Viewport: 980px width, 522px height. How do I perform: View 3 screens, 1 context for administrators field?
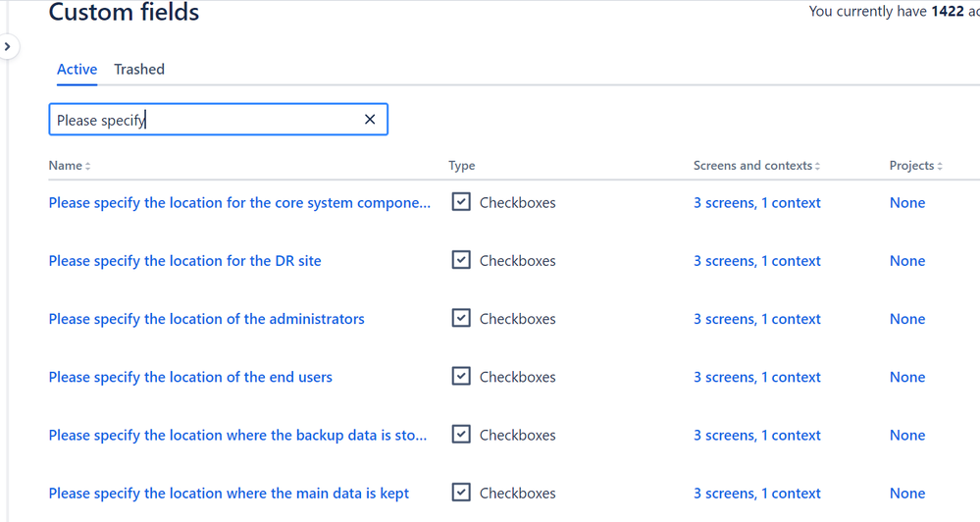(x=757, y=319)
